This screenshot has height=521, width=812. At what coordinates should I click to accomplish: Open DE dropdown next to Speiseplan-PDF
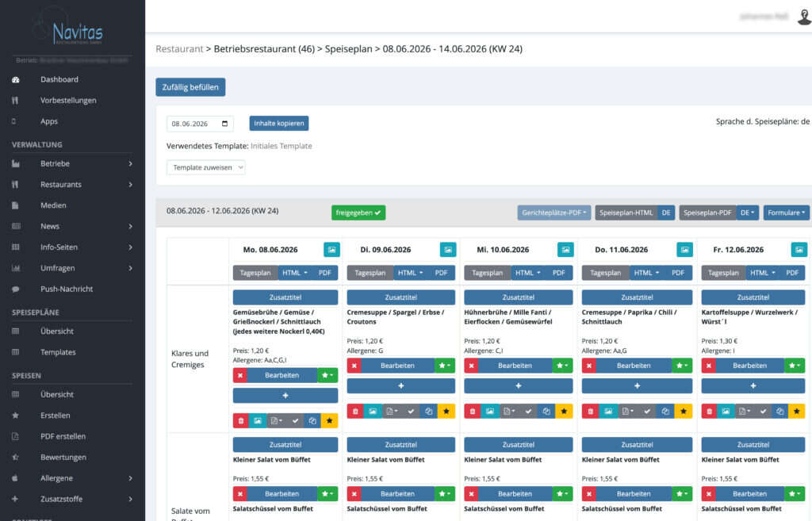click(x=748, y=213)
